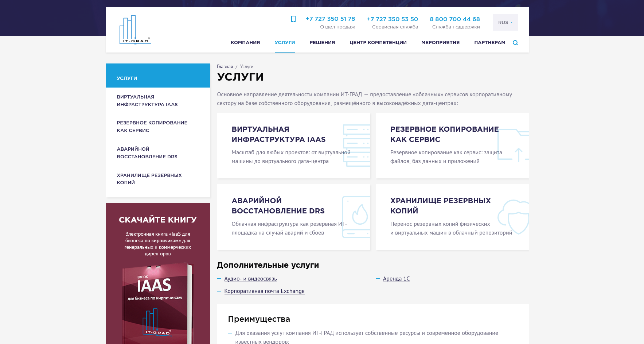Open the Хранилище резервных копий card title

pyautogui.click(x=440, y=206)
